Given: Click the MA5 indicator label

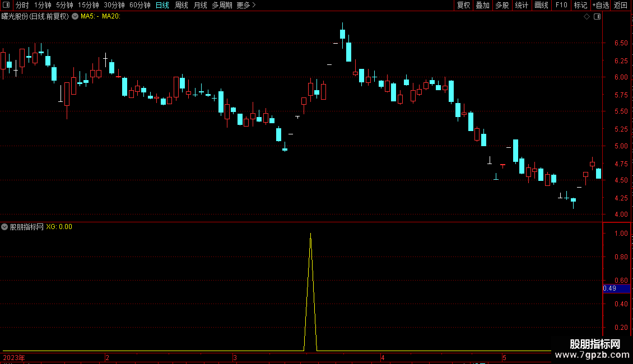Looking at the screenshot, I should [x=90, y=16].
